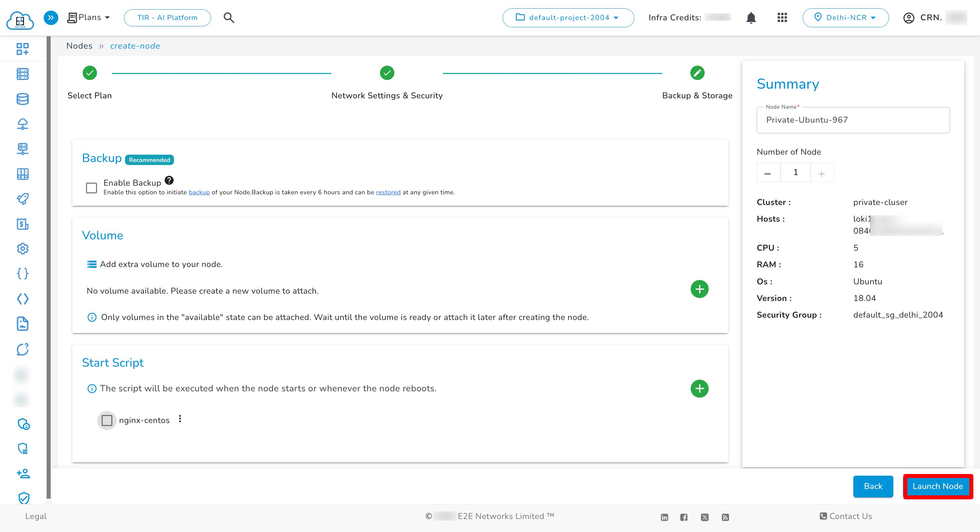Screen dimensions: 980x532
Task: Click the notifications bell icon
Action: (x=751, y=18)
